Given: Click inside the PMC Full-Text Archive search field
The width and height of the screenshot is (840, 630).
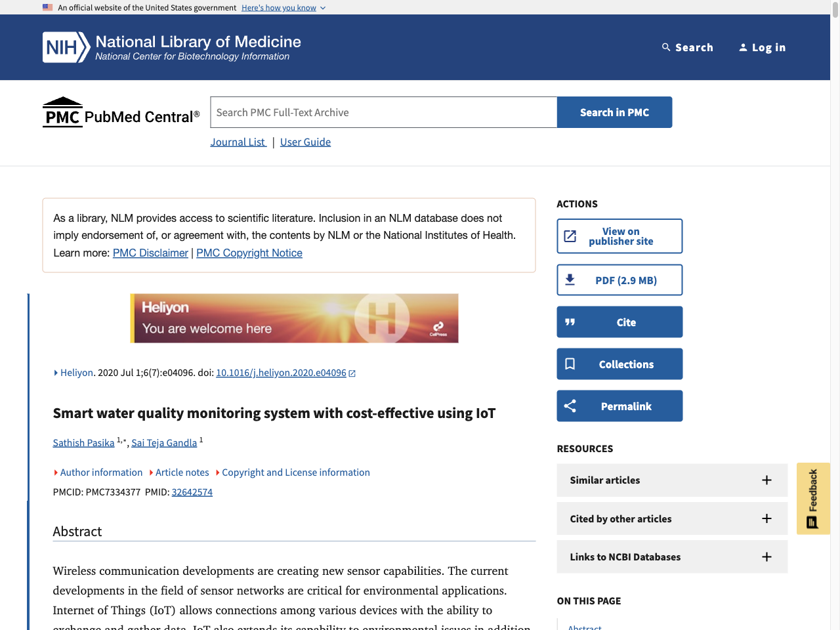Looking at the screenshot, I should pyautogui.click(x=383, y=112).
